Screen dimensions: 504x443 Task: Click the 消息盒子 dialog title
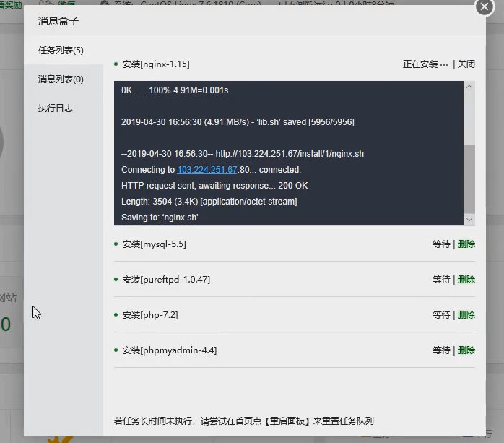tap(58, 21)
